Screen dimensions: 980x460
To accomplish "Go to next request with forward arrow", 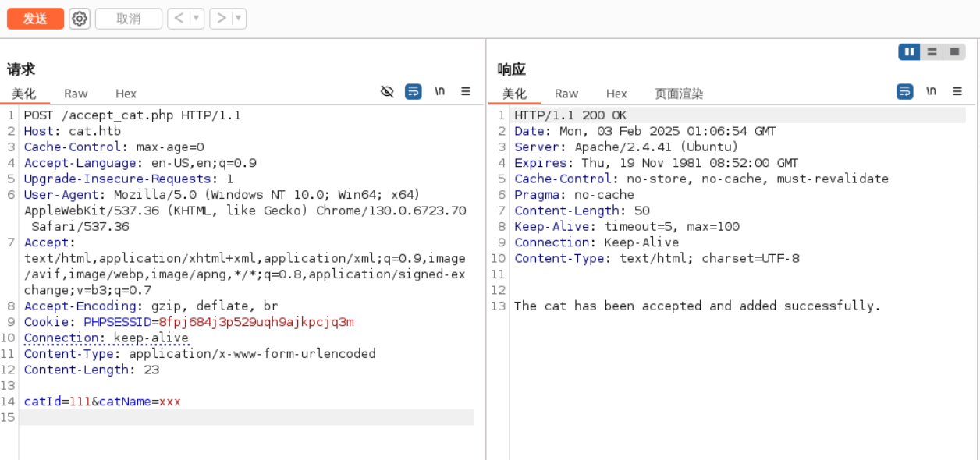I will click(221, 19).
